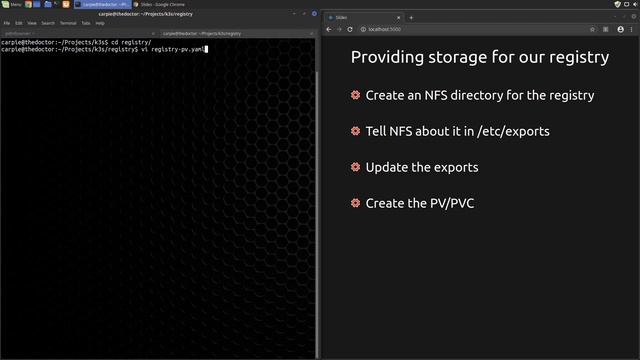640x360 pixels.
Task: Open the terminal File menu
Action: (x=7, y=23)
